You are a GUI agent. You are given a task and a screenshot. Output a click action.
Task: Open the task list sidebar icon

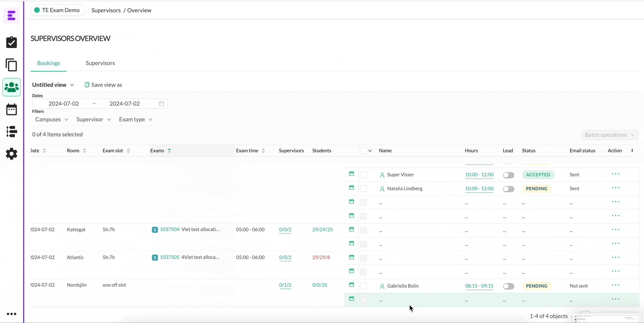click(x=11, y=131)
